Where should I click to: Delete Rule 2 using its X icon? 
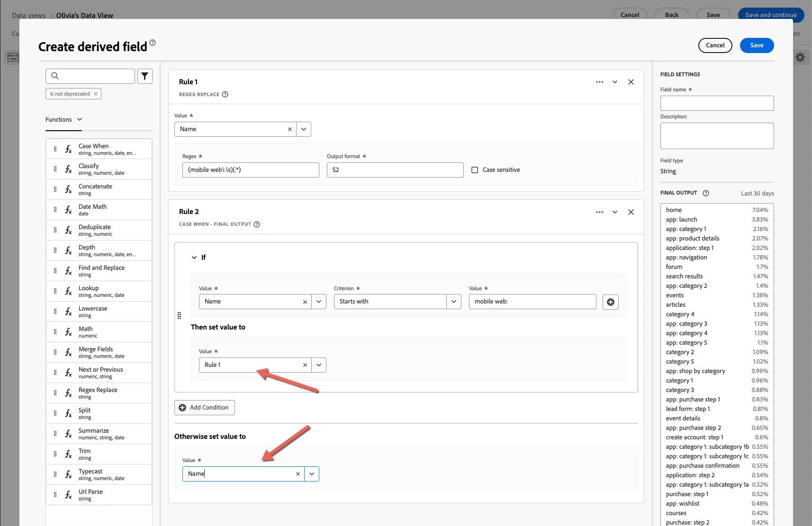click(x=631, y=212)
